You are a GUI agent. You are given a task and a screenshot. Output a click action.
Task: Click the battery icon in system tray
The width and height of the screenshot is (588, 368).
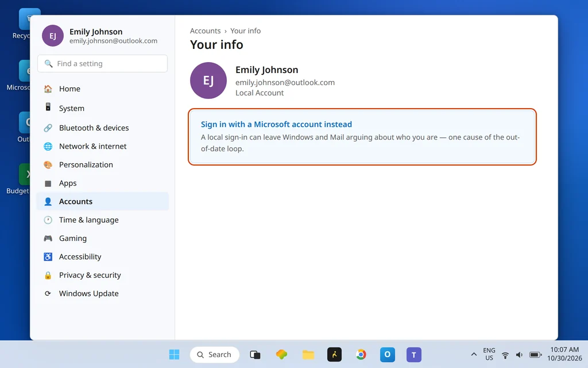tap(536, 355)
